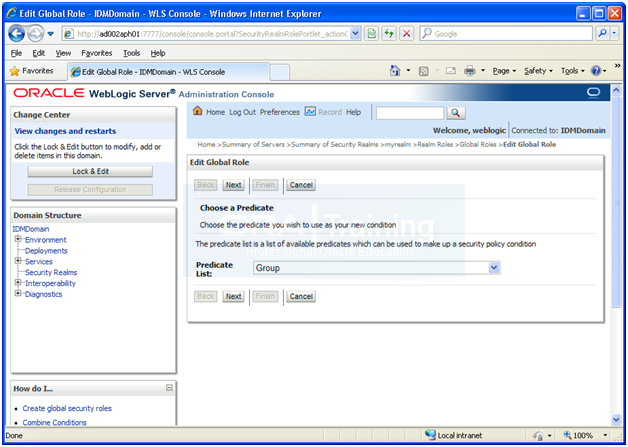Screen dimensions: 628x447
Task: Open the File menu
Action: pos(16,53)
